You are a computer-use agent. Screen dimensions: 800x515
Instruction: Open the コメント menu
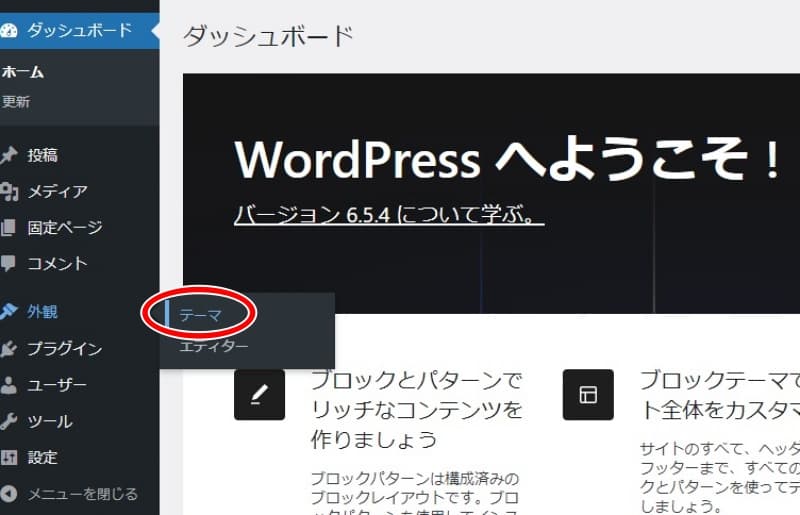[x=58, y=263]
